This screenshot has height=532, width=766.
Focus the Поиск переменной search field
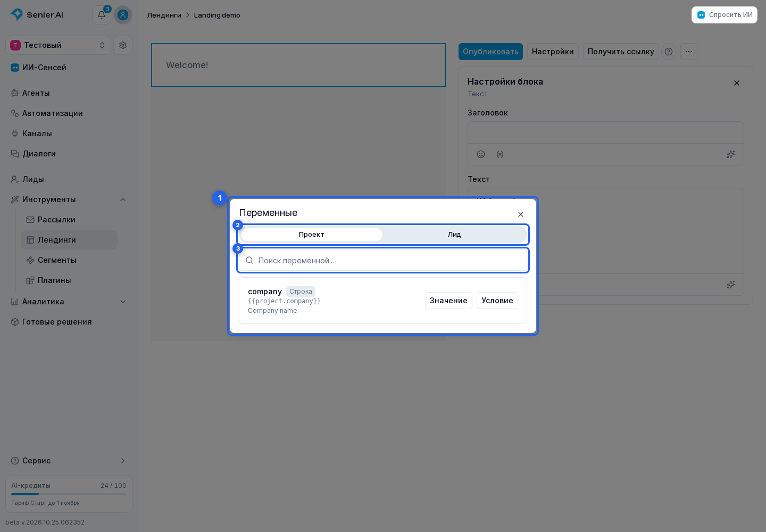coord(383,260)
